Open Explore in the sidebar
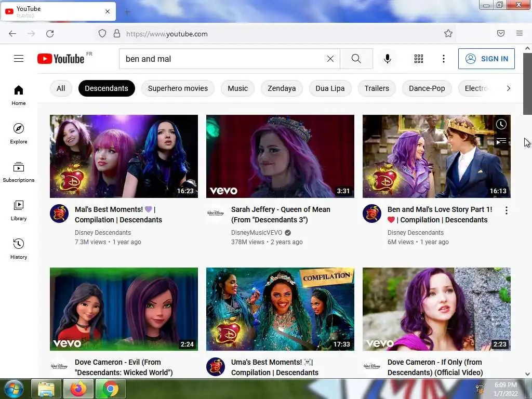 point(19,134)
